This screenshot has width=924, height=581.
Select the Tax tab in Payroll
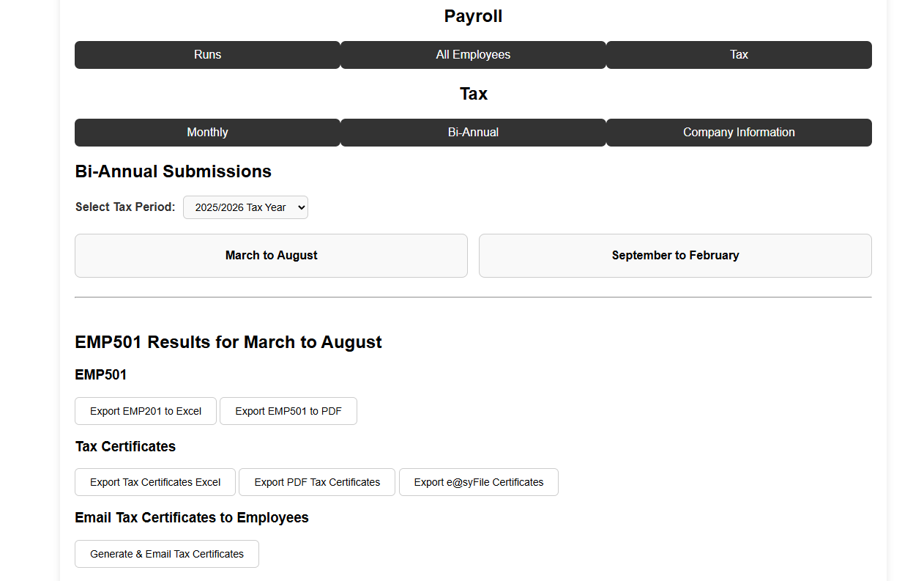[739, 54]
